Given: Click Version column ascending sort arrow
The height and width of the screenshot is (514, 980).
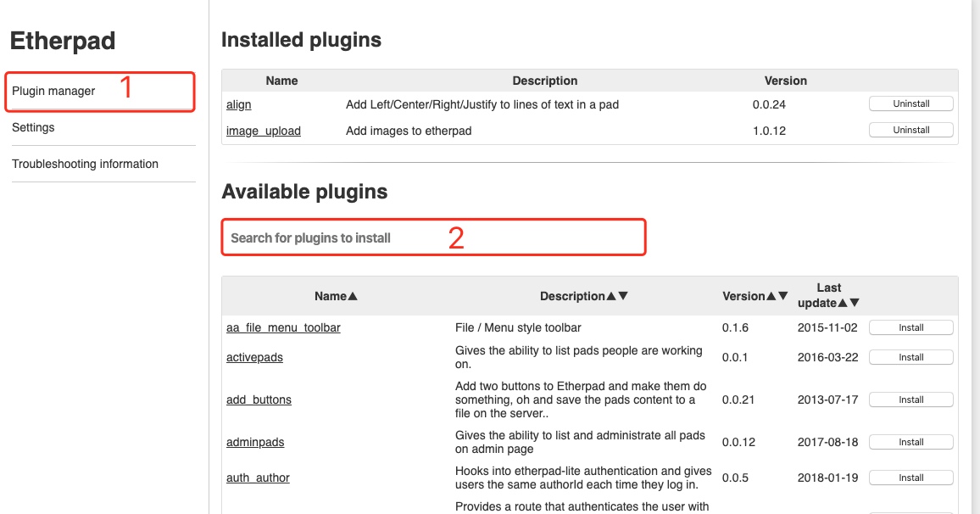Looking at the screenshot, I should (771, 296).
